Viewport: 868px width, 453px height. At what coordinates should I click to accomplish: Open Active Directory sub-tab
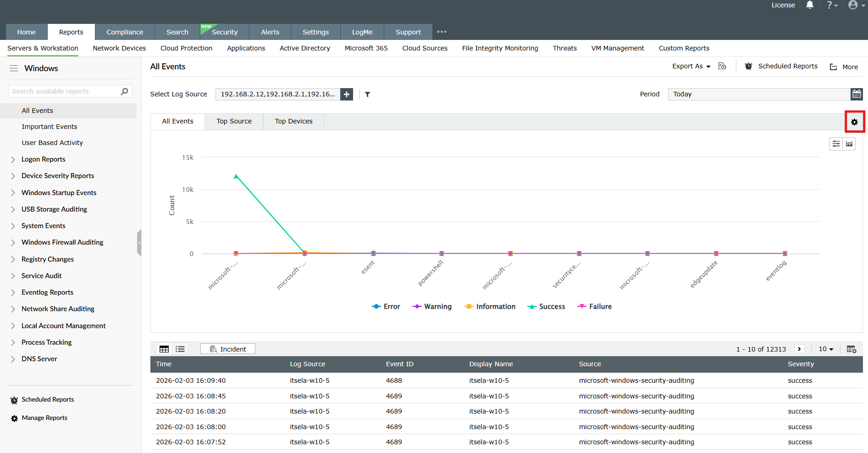[305, 48]
